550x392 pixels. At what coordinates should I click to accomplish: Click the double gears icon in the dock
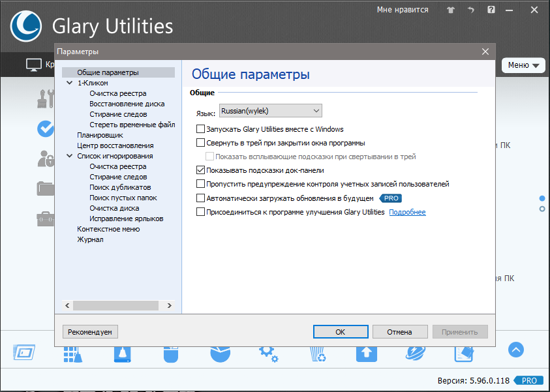pos(269,354)
